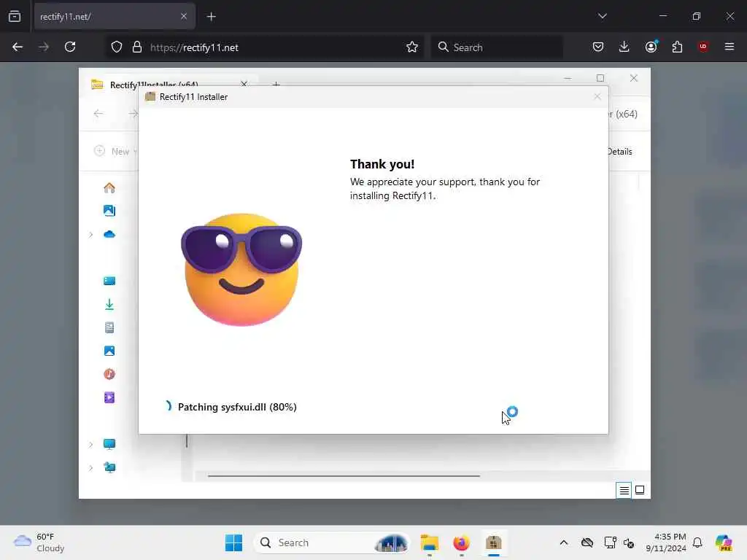The height and width of the screenshot is (560, 747).
Task: Open the Firefox hamburger application menu
Action: (x=729, y=47)
